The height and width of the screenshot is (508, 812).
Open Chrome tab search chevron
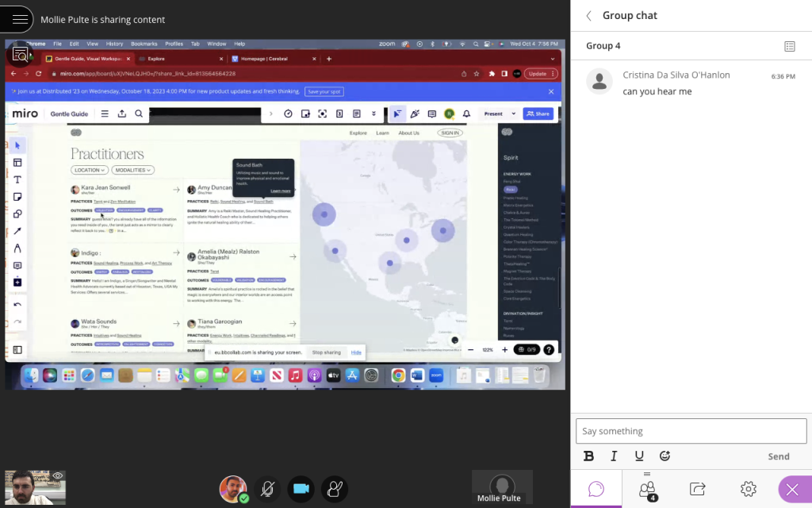[553, 59]
